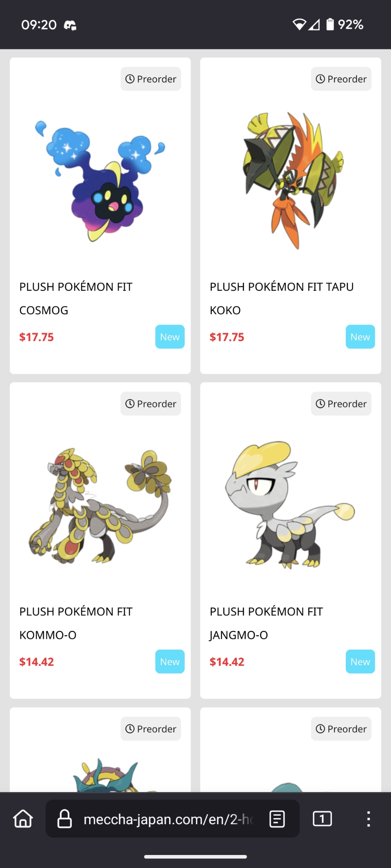Open the three-dot browser menu

pyautogui.click(x=368, y=819)
